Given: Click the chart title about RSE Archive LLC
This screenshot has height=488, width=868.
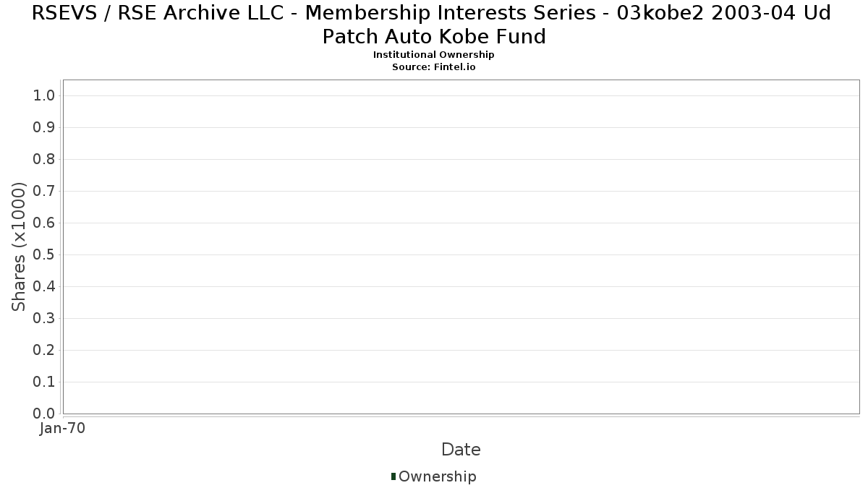Looking at the screenshot, I should tap(433, 24).
